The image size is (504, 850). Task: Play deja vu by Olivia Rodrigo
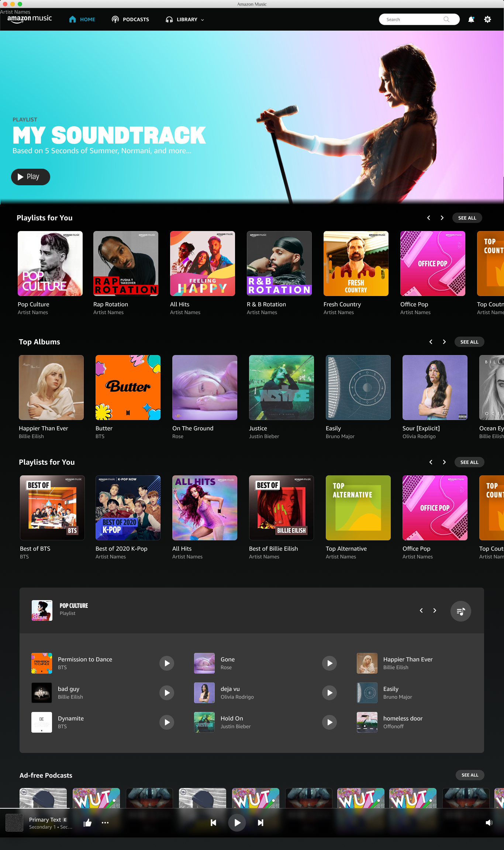coord(329,693)
